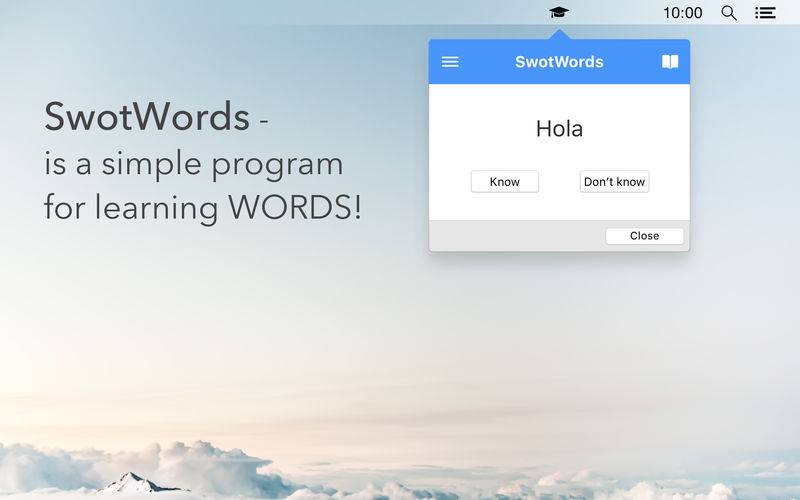Click the Know button
This screenshot has height=500, width=800.
click(x=505, y=182)
